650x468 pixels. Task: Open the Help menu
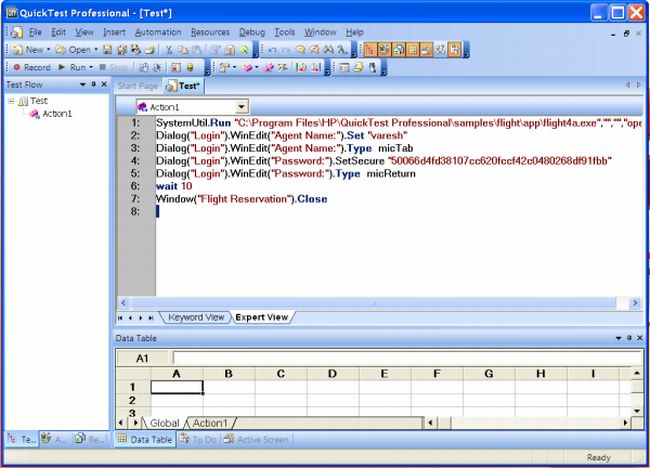[355, 32]
